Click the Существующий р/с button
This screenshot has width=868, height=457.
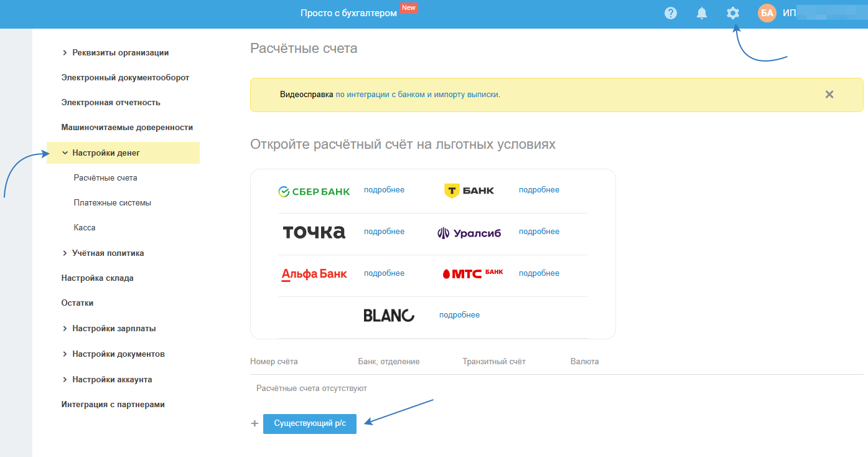pyautogui.click(x=309, y=424)
